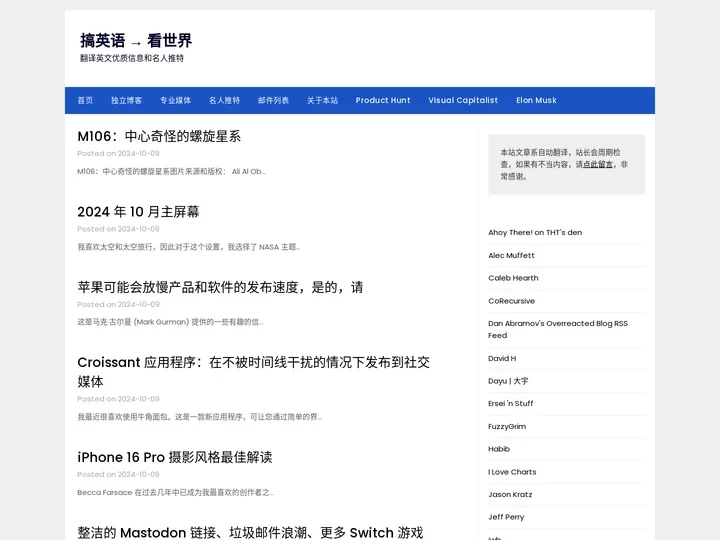
Task: Open the 整洁的 Mastodon 链接 article
Action: (250, 533)
